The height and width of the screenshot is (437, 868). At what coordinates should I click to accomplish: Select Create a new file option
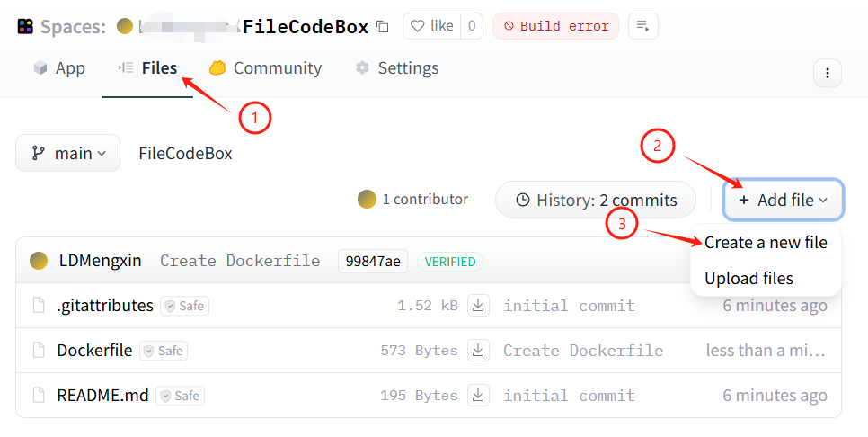click(x=766, y=243)
